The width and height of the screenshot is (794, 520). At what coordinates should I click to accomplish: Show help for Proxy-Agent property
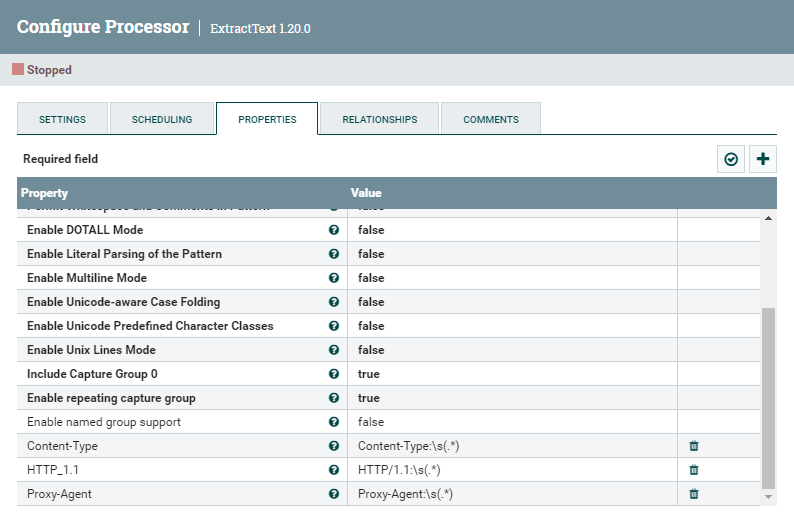click(334, 494)
